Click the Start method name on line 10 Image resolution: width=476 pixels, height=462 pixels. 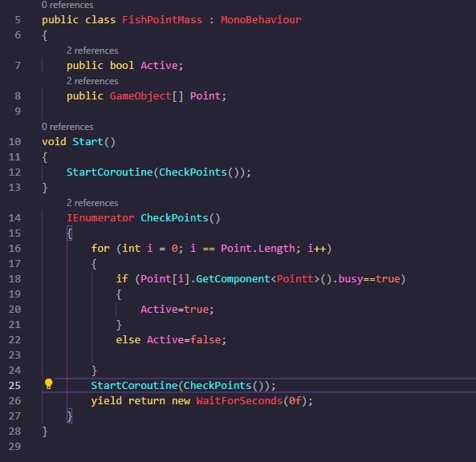click(x=87, y=142)
